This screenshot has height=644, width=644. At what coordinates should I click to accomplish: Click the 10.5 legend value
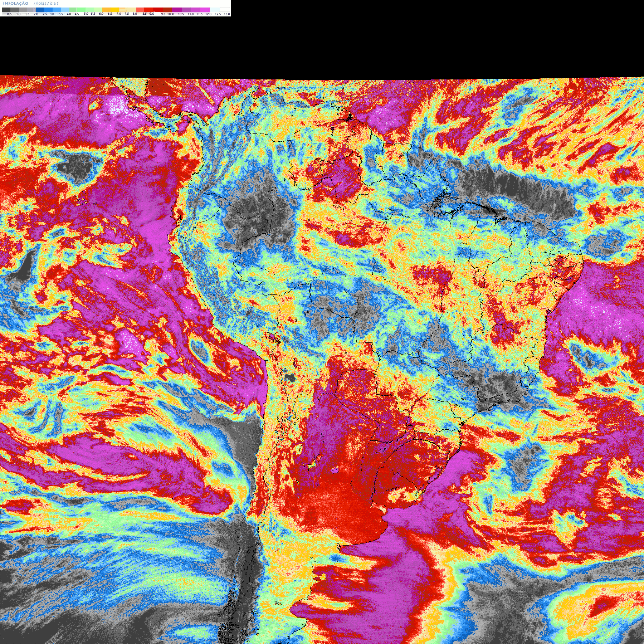[x=181, y=14]
